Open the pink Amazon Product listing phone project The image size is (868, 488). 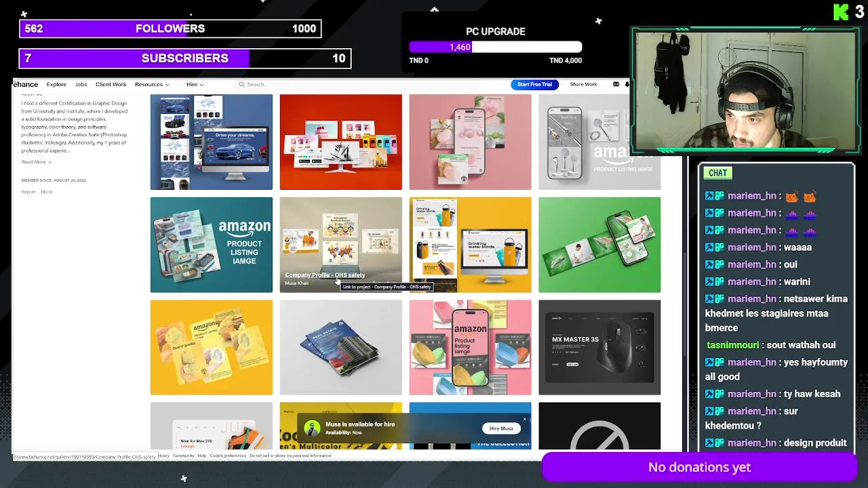pyautogui.click(x=470, y=347)
